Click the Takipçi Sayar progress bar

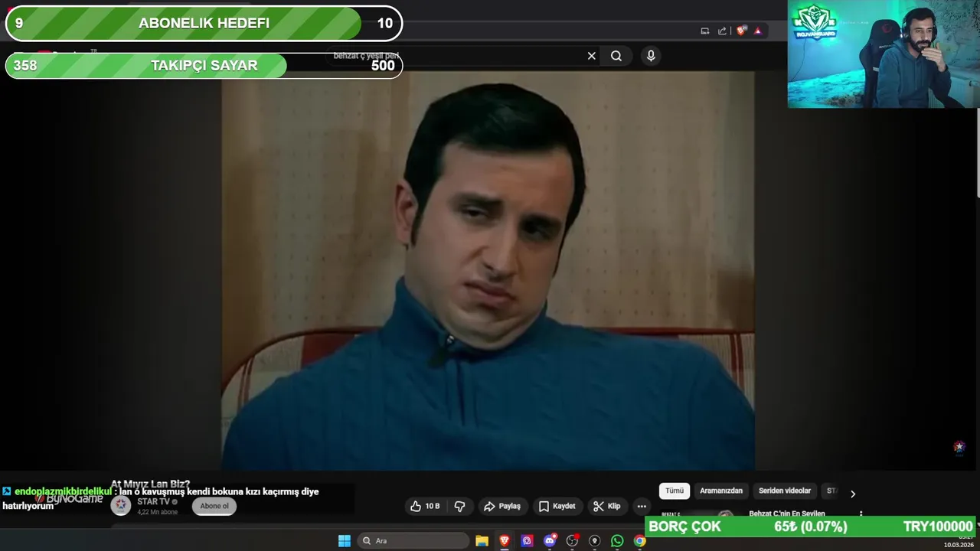[x=204, y=66]
